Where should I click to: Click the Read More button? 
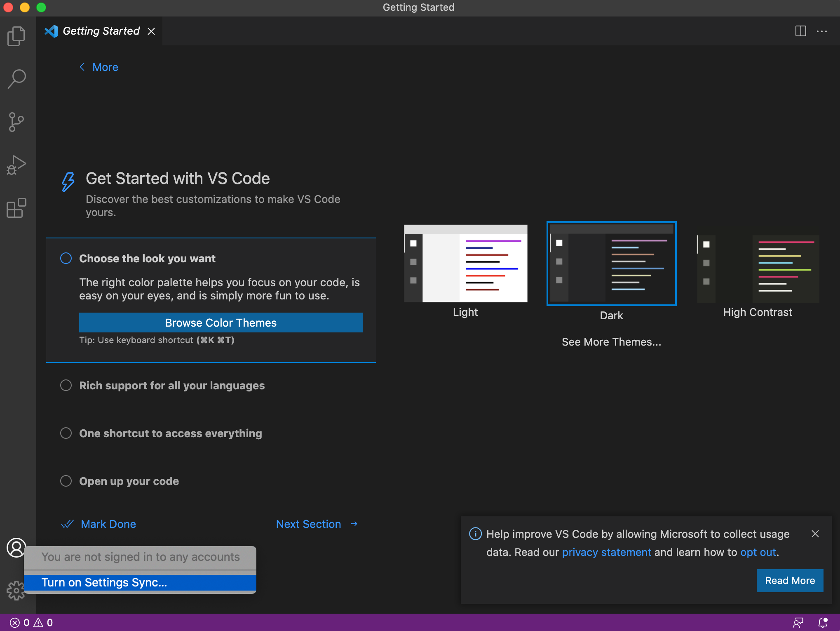pyautogui.click(x=789, y=581)
